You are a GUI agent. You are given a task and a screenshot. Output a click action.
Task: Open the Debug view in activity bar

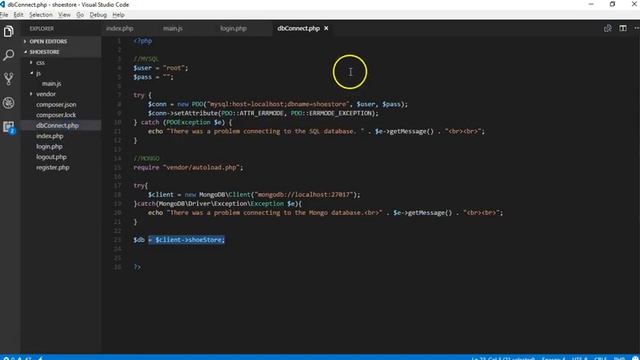click(x=9, y=103)
